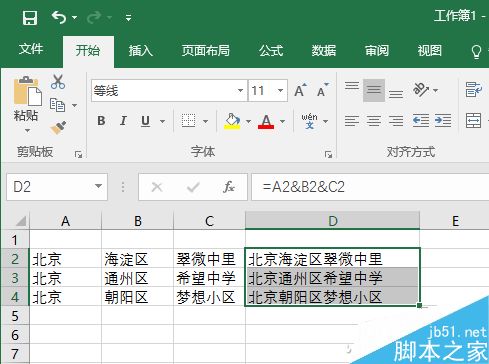489x364 pixels.
Task: Toggle Middle Align
Action: click(374, 90)
